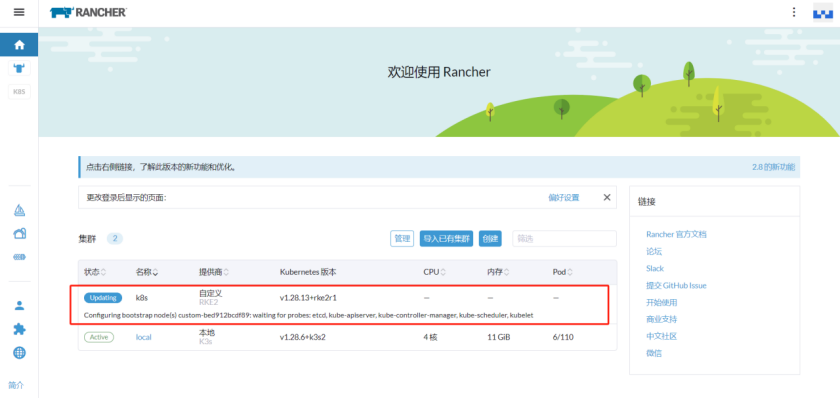Screen dimensions: 840x398
Task: Open 2.8 的新功能 link
Action: 773,167
